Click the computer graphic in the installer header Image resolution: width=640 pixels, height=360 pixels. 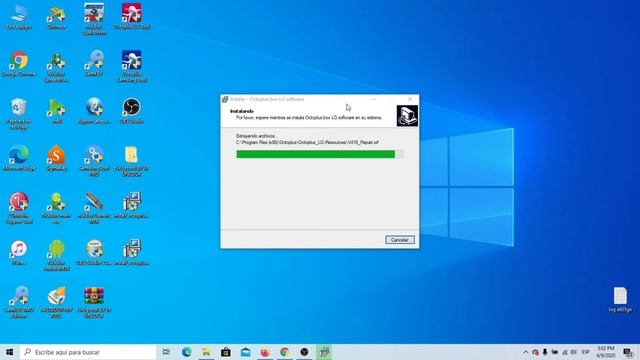(x=407, y=116)
